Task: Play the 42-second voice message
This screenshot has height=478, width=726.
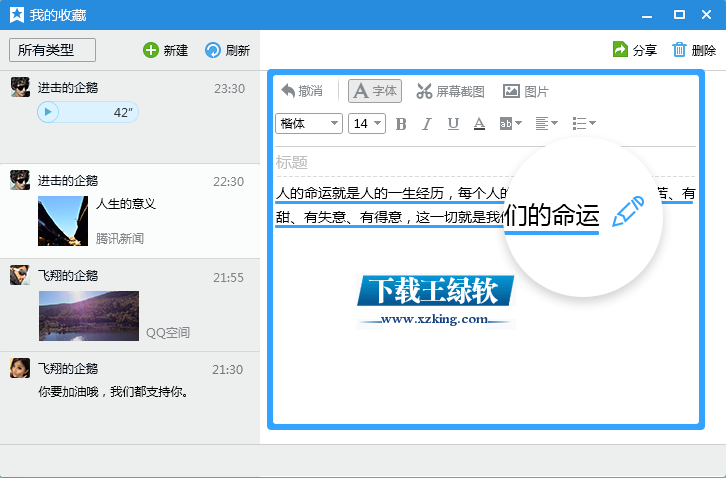Action: [x=48, y=112]
